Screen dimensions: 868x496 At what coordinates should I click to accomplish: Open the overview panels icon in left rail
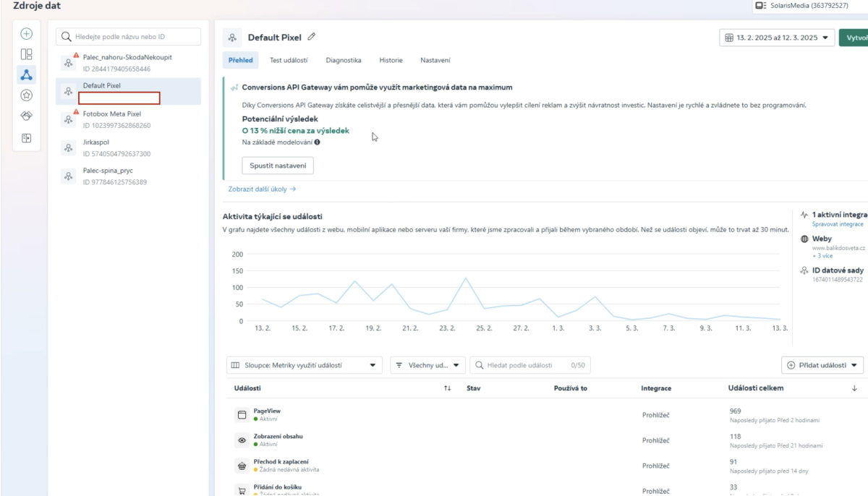point(26,54)
